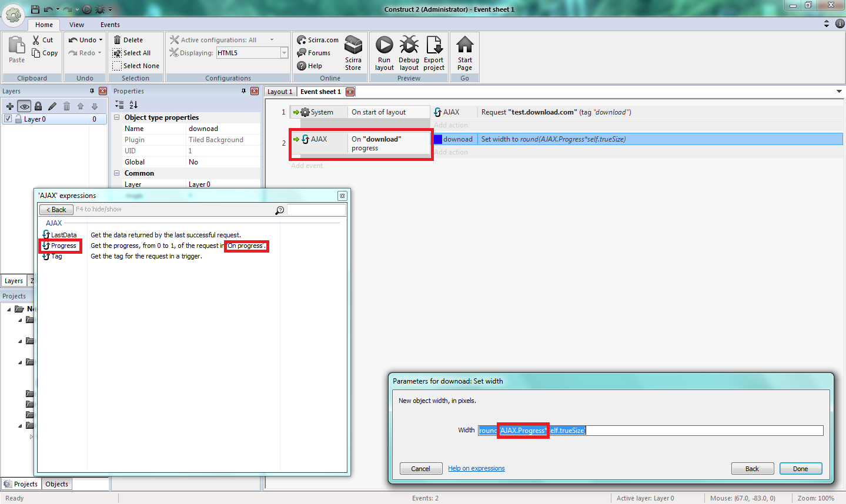Click Select None in Selection group
The image size is (846, 504).
pos(136,66)
